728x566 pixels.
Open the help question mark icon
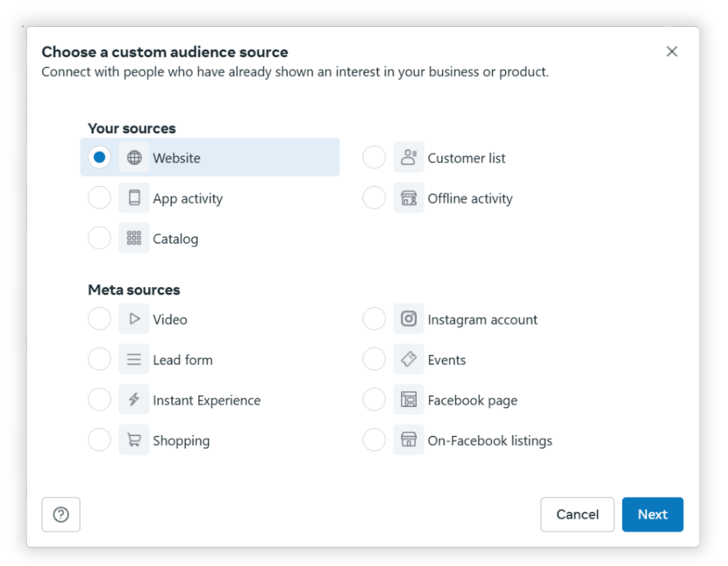[x=60, y=514]
